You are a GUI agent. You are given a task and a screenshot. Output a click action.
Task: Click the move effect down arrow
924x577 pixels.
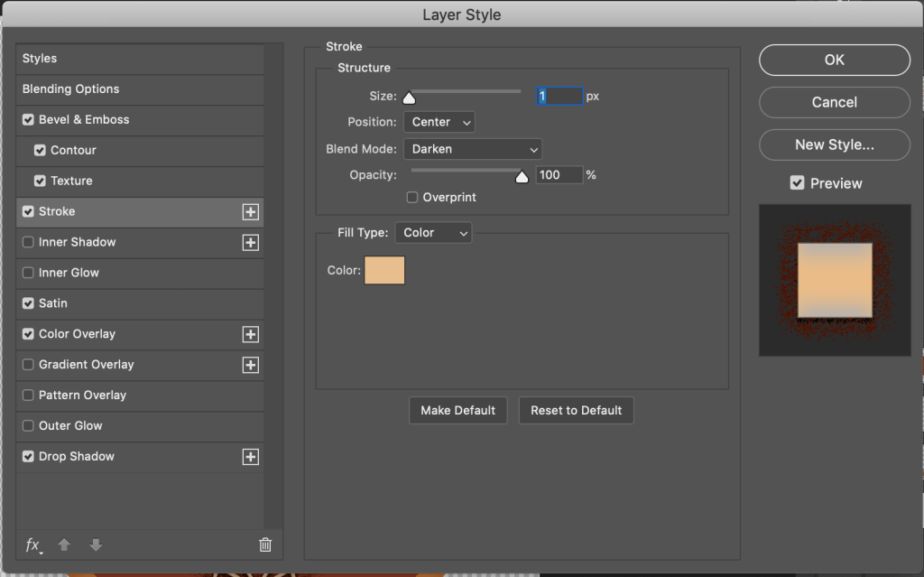pos(96,544)
